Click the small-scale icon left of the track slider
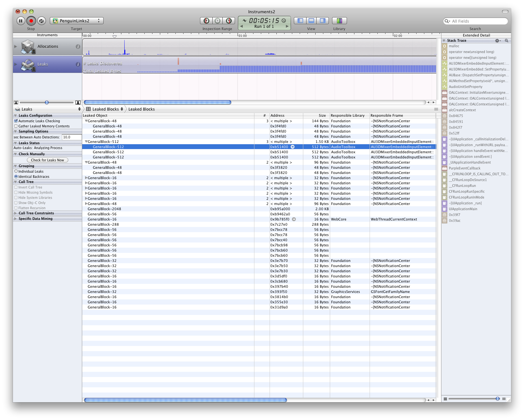The width and height of the screenshot is (524, 420). point(16,102)
